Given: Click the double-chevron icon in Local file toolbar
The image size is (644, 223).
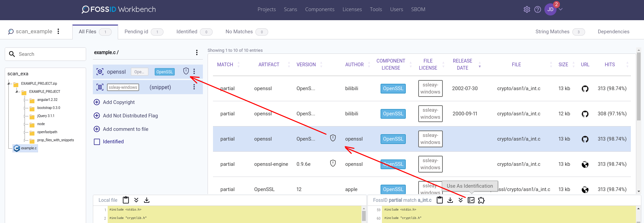Looking at the screenshot, I should click(x=136, y=200).
